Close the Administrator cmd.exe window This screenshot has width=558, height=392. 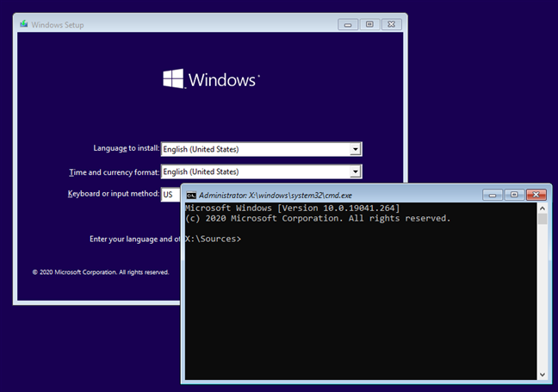pos(536,195)
